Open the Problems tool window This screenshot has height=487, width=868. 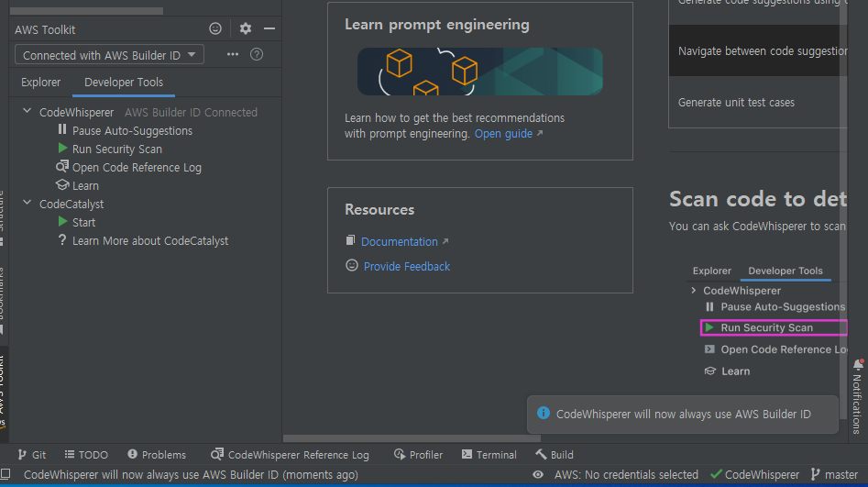pyautogui.click(x=157, y=455)
